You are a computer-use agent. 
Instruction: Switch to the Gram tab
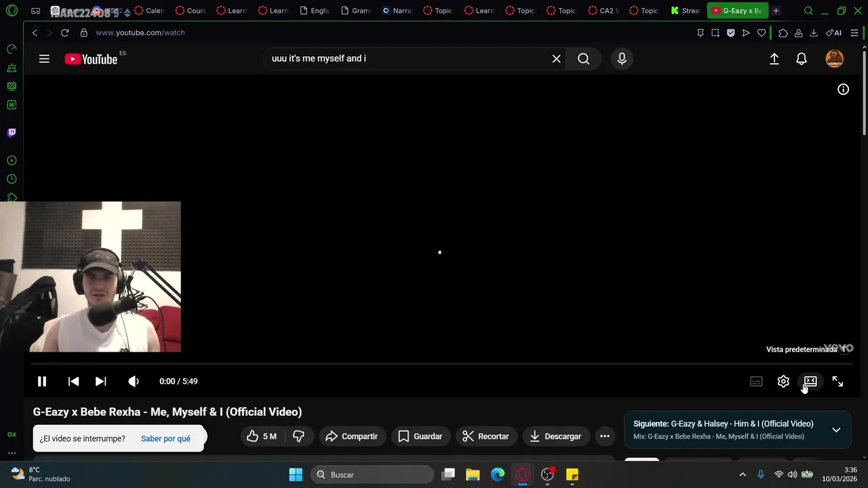tap(355, 11)
